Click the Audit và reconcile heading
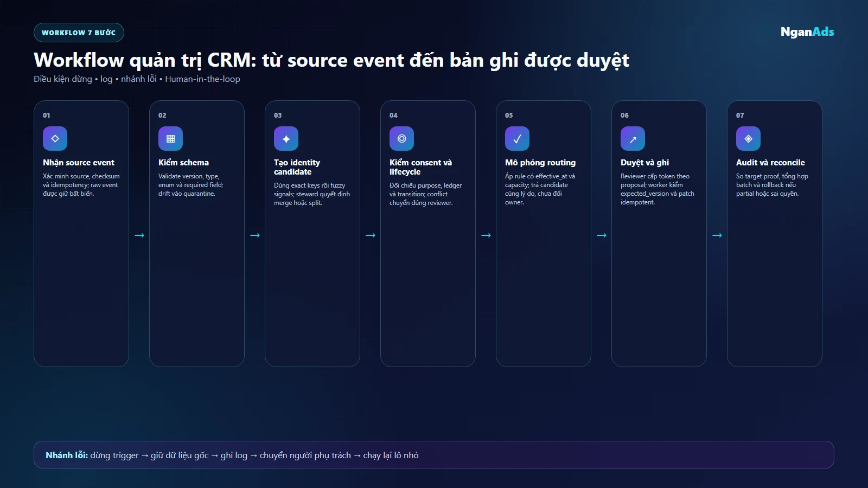 [770, 163]
